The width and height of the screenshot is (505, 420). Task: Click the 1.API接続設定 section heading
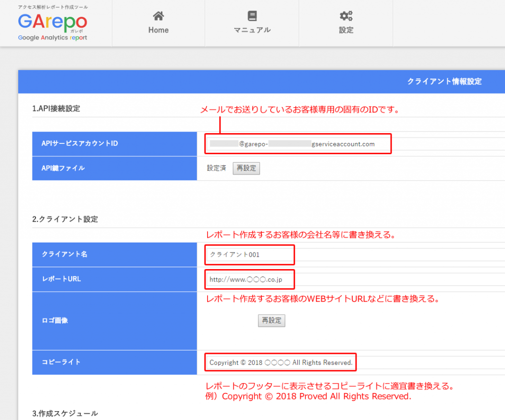click(x=56, y=108)
